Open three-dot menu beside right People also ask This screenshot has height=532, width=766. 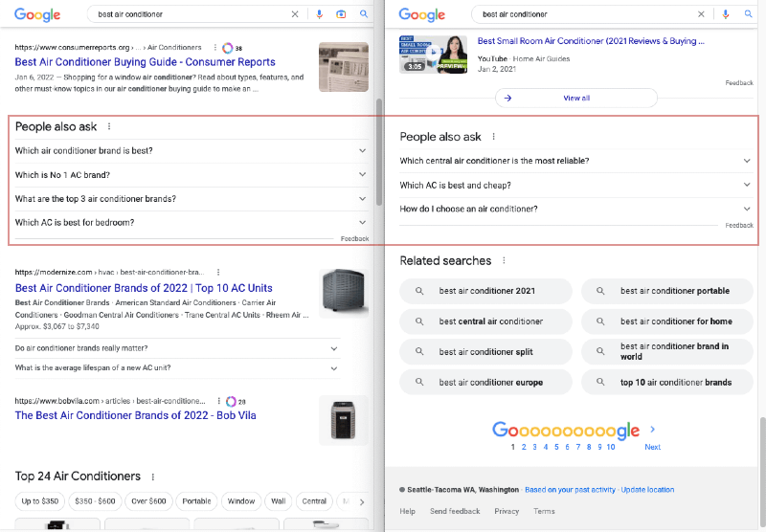pos(493,137)
